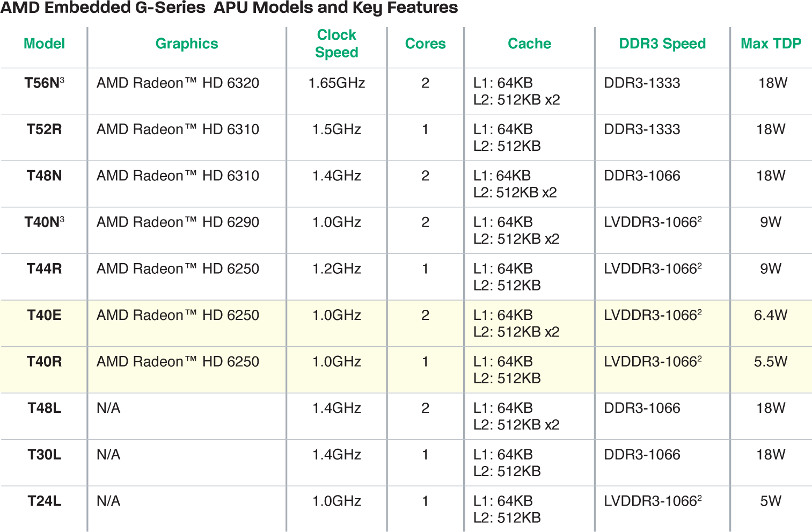The width and height of the screenshot is (812, 532).
Task: Click DDR3-1066 speed in T48N row
Action: point(642,176)
